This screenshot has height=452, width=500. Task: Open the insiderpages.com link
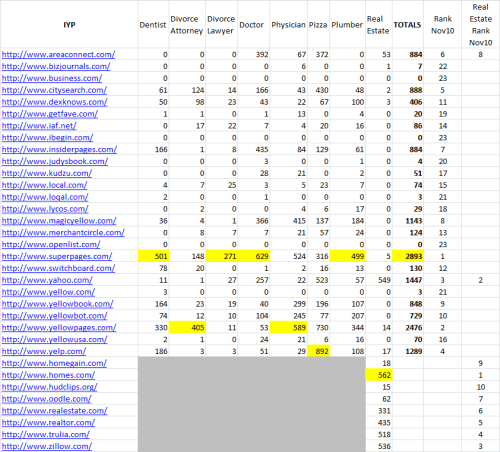point(59,149)
